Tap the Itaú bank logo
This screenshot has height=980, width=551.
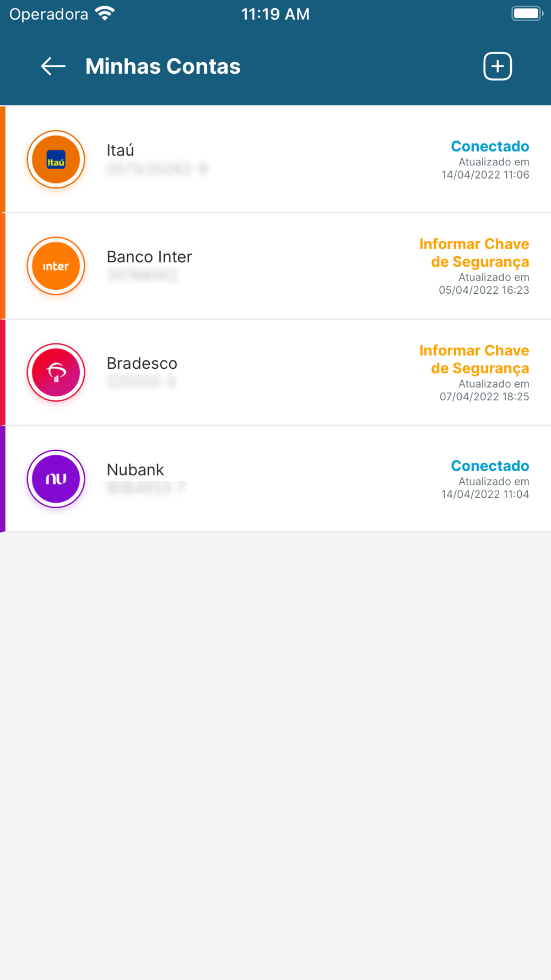pyautogui.click(x=56, y=159)
